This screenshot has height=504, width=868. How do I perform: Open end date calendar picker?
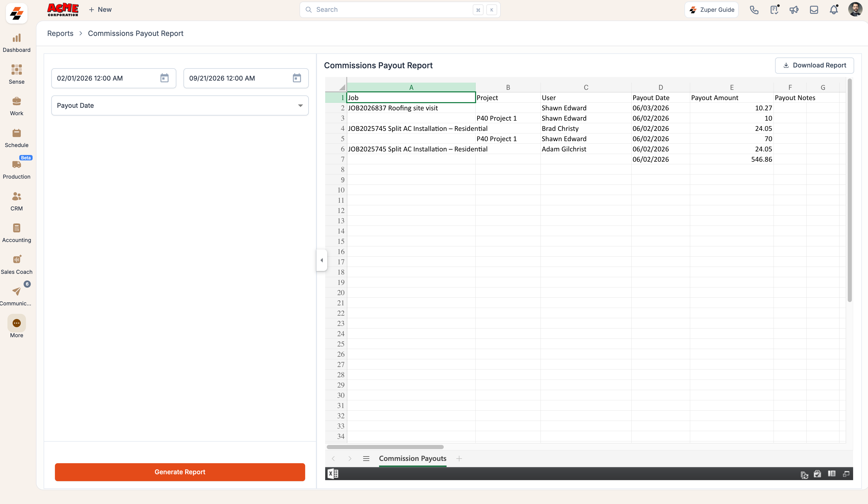click(297, 78)
